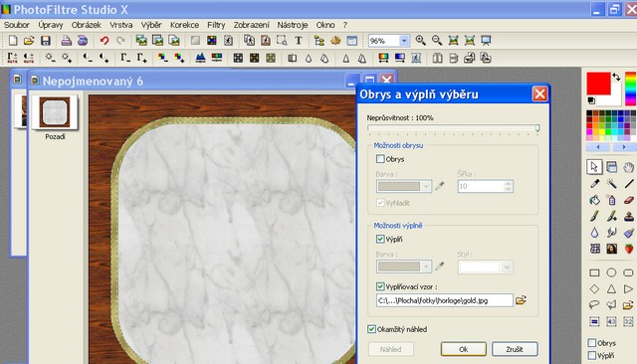Image resolution: width=637 pixels, height=364 pixels.
Task: Open the Soubor menu
Action: (x=17, y=25)
